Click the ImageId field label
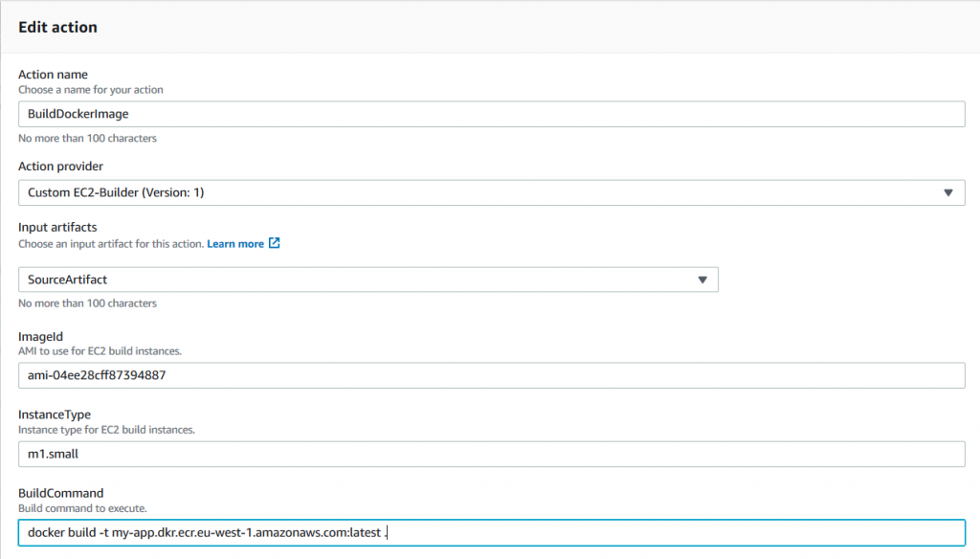Screen dimensions: 980x559 point(39,337)
